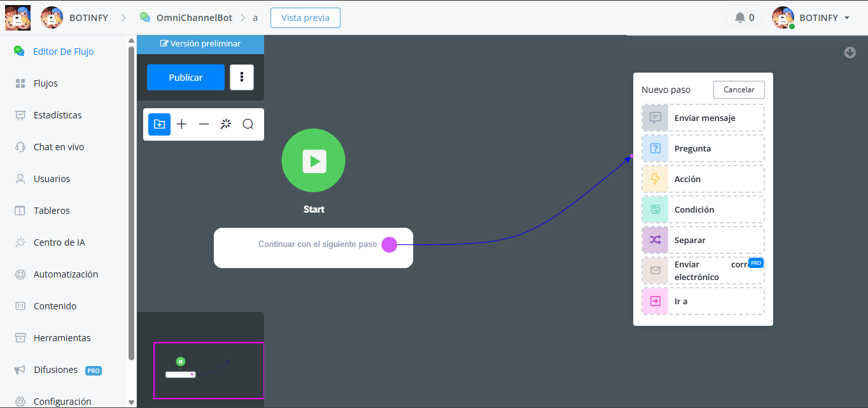Navigate to Usuarios
The image size is (868, 408).
[x=52, y=179]
